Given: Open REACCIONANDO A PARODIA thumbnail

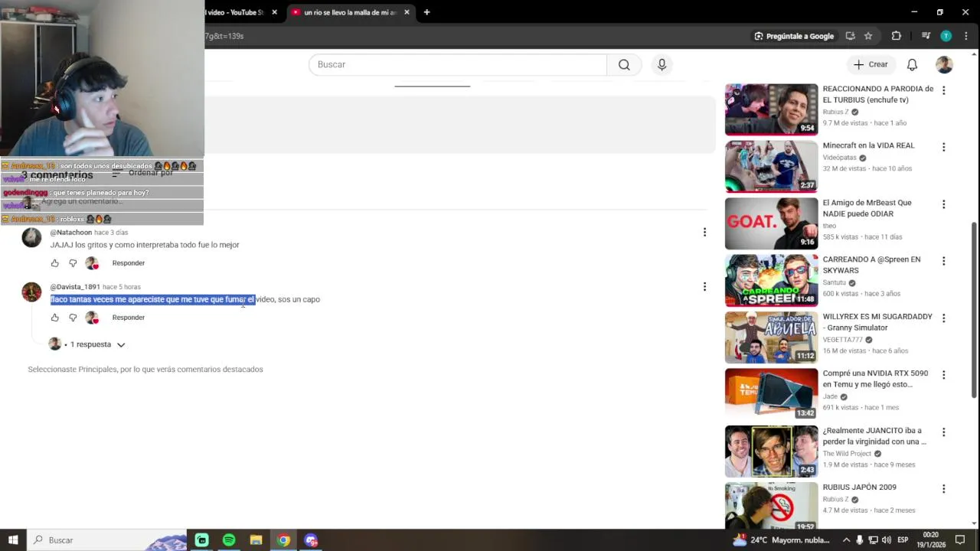Looking at the screenshot, I should (771, 109).
